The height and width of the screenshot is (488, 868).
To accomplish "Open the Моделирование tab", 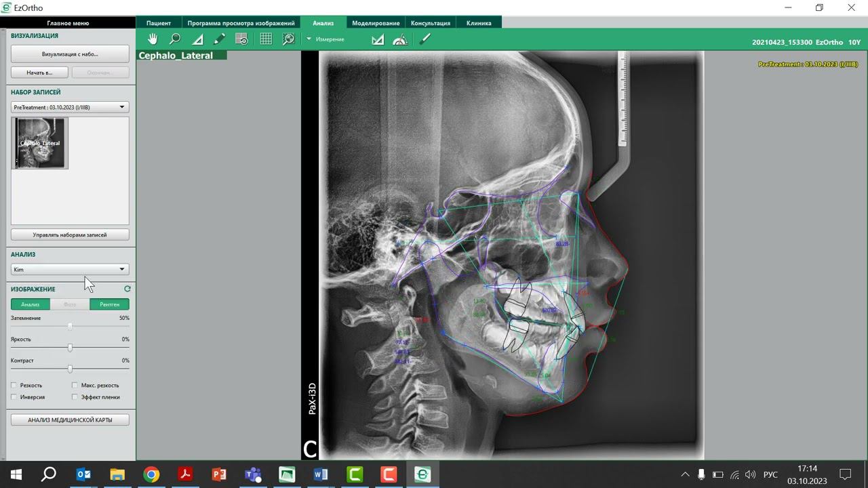I will coord(376,22).
